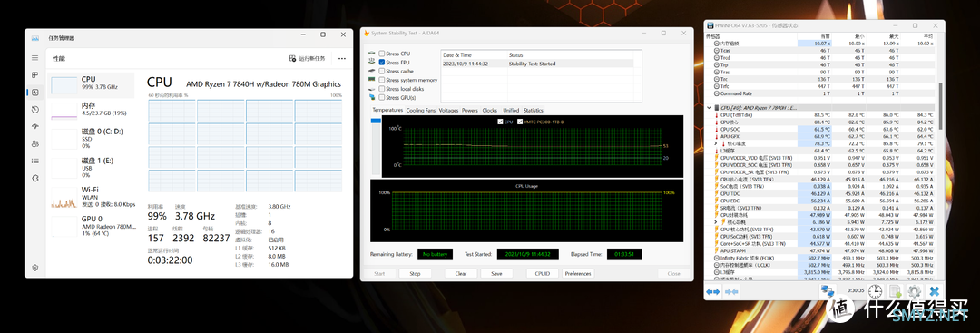Open Task Manager settings gear icon
This screenshot has height=333, width=980.
click(35, 268)
